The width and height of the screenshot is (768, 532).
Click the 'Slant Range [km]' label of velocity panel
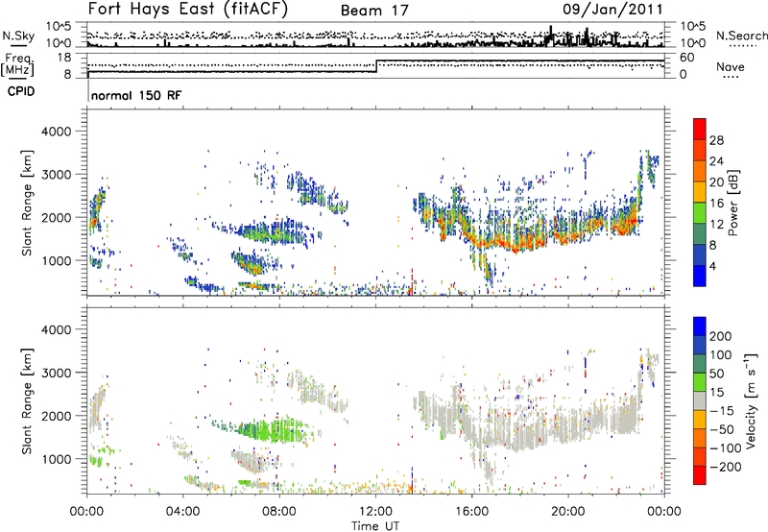27,400
